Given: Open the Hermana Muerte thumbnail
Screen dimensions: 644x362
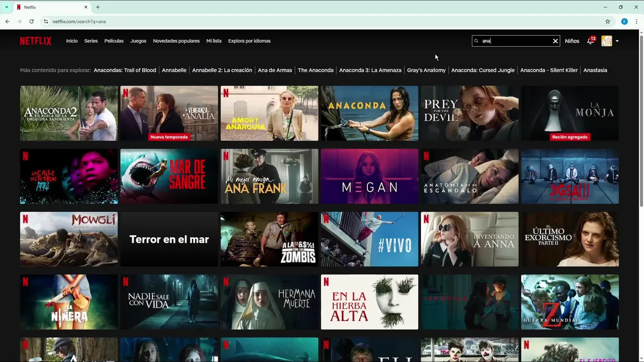Looking at the screenshot, I should [269, 302].
